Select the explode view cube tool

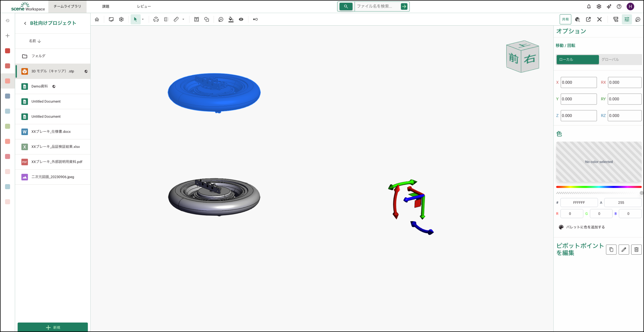(x=156, y=19)
